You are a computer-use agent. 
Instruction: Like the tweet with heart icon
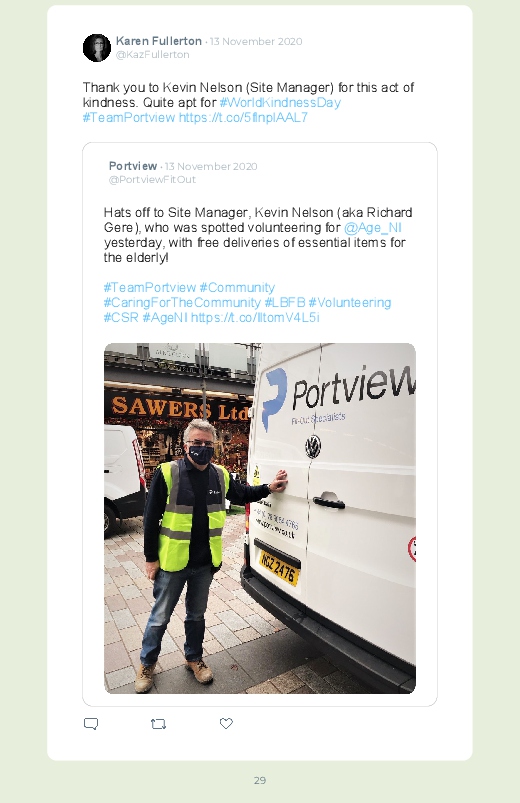coord(226,723)
